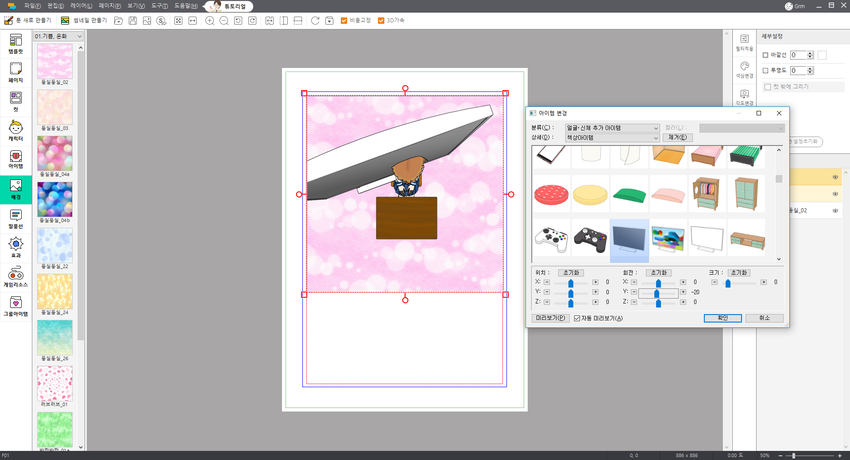Open the 상세 dropdown showing 책상아이템
Screen dimensions: 850x460
pos(612,138)
